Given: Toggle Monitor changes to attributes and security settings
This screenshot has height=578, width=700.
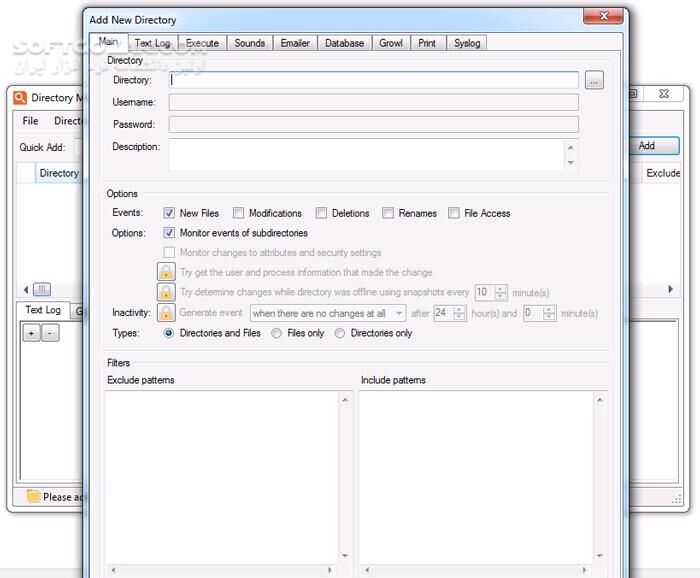Looking at the screenshot, I should [x=169, y=253].
